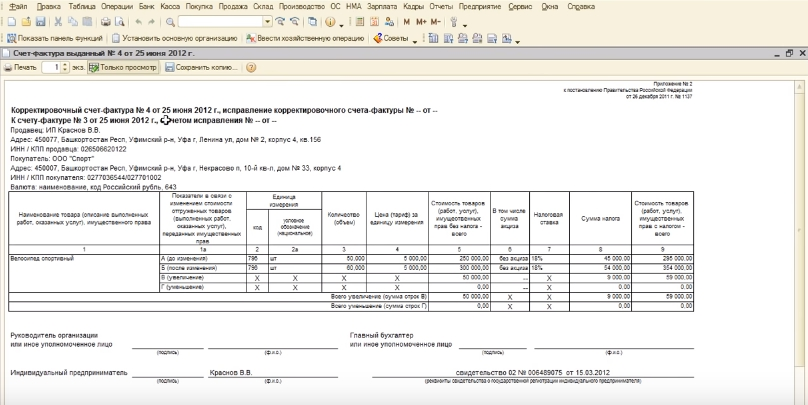Click the Cut scissors icon

[58, 21]
